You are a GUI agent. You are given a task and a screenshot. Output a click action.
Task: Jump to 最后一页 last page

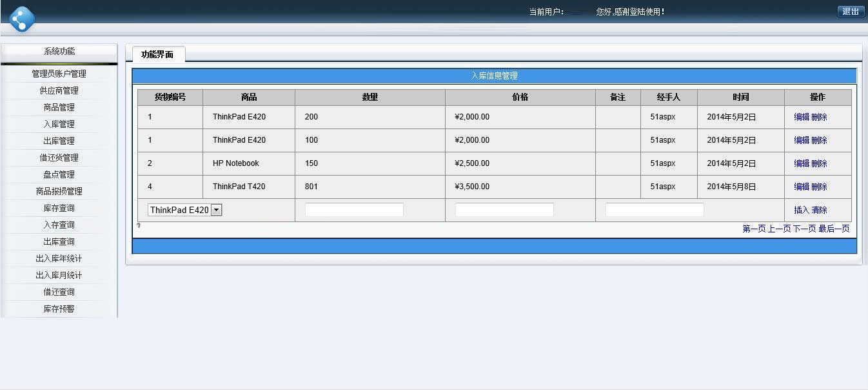click(834, 229)
